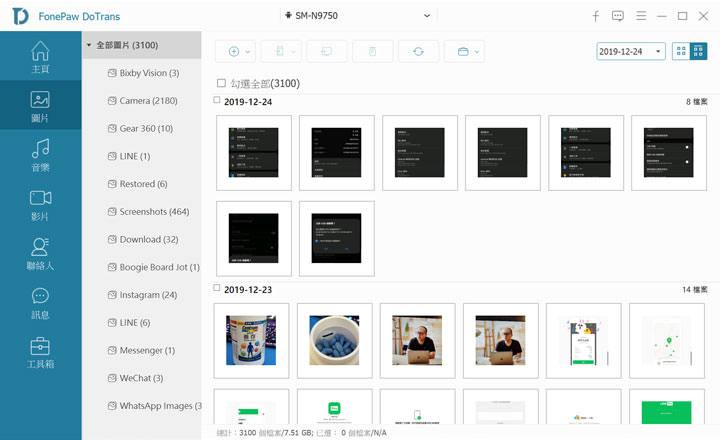
Task: Click the 2019-12-23 group date heading
Action: [x=248, y=290]
